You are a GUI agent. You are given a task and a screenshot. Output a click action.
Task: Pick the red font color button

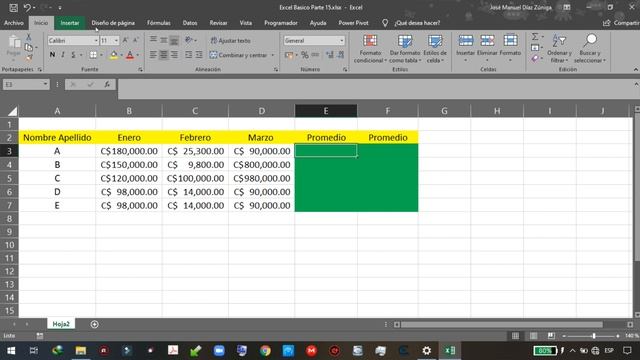pos(130,55)
